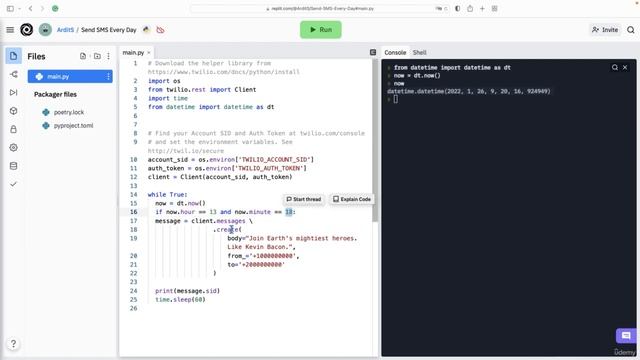Open the chat bubble button
The image size is (640, 360).
tap(626, 336)
